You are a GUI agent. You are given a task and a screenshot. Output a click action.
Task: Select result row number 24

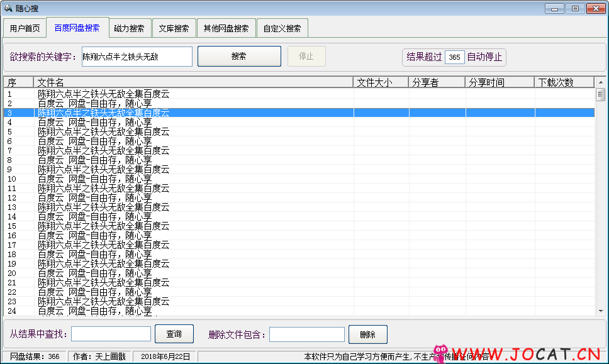coord(299,311)
